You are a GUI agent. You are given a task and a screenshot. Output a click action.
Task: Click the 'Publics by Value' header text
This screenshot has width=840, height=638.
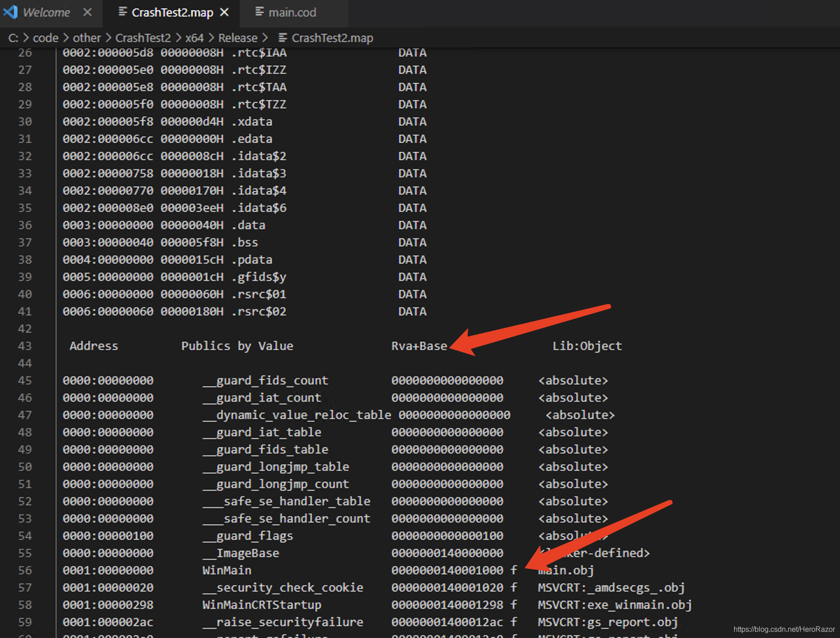coord(237,346)
